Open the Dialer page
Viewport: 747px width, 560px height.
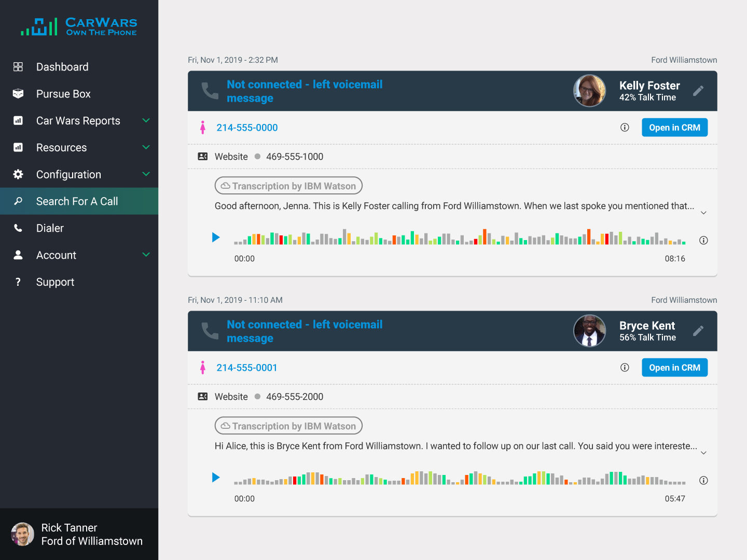(x=79, y=228)
